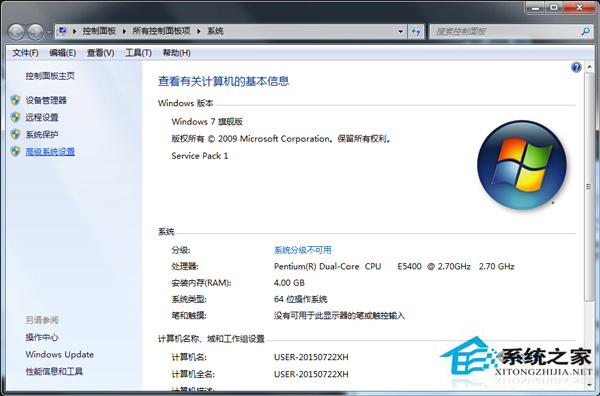Image resolution: width=600 pixels, height=396 pixels.
Task: Open the recent pages dropdown beside navigation arrows
Action: click(x=49, y=32)
